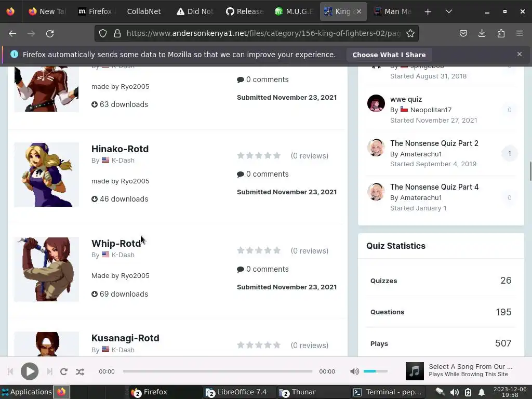Open K-Dash profile under Hinako-Rotd
The image size is (532, 399).
[x=123, y=161]
